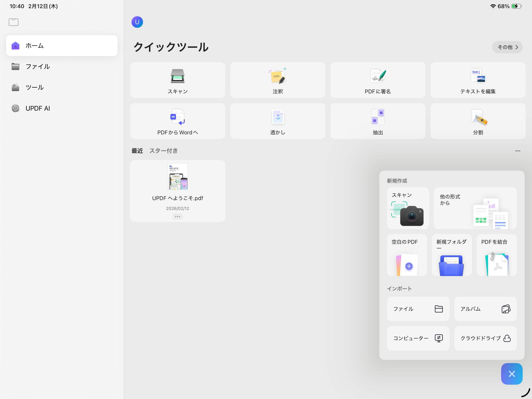The width and height of the screenshot is (532, 399).
Task: Open the Annotate (注釈) tool
Action: tap(278, 80)
